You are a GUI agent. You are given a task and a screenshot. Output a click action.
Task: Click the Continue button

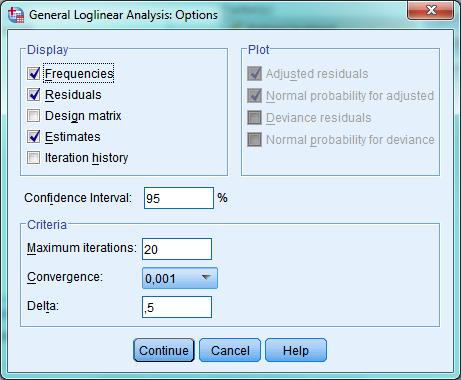coord(164,350)
